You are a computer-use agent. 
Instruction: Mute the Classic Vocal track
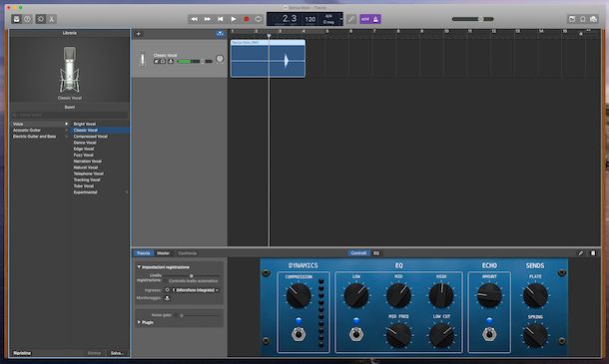click(x=157, y=61)
